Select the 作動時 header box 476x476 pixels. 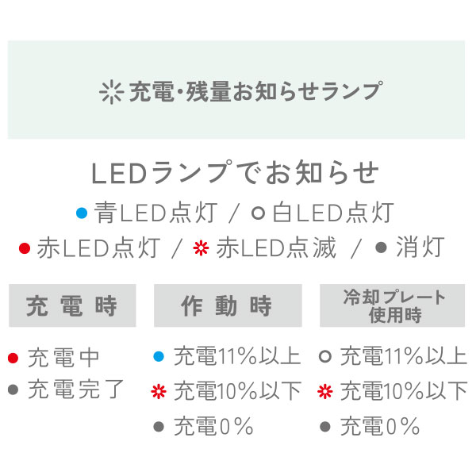coord(228,305)
